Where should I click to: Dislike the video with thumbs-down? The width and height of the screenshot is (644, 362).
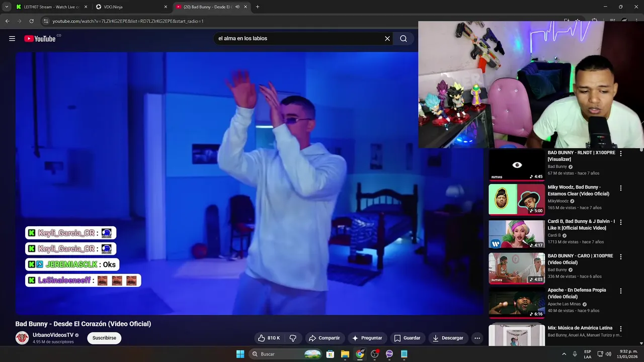293,338
